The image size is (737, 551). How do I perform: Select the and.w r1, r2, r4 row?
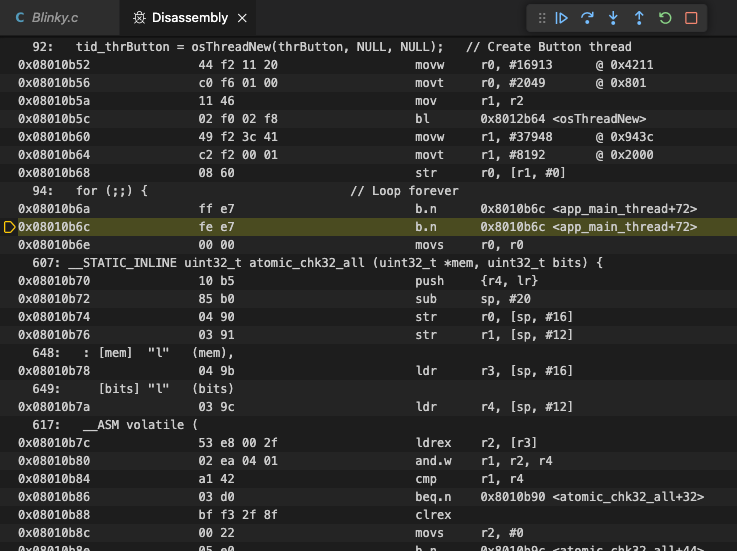click(368, 461)
